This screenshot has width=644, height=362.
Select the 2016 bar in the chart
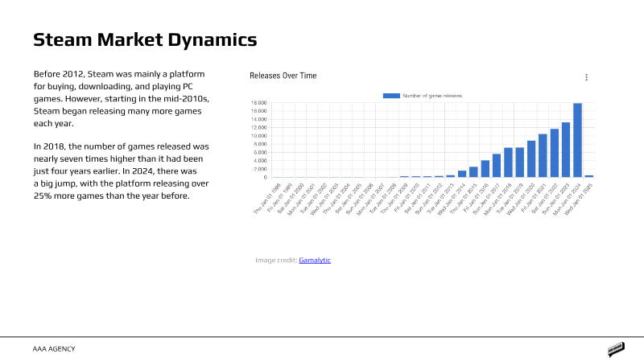(x=485, y=169)
